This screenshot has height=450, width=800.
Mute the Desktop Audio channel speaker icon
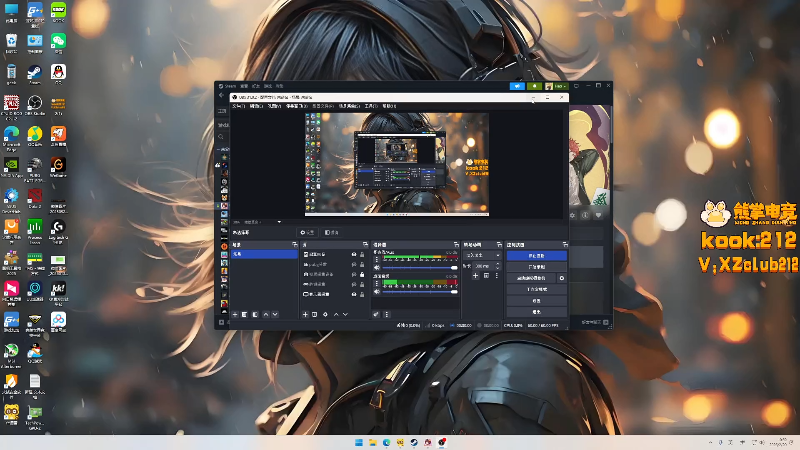377,291
